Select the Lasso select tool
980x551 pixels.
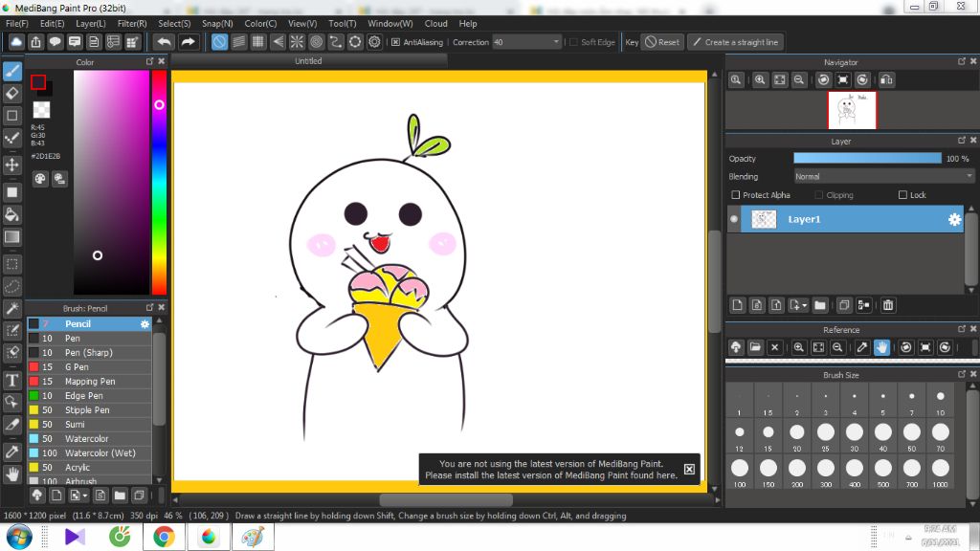(x=12, y=286)
